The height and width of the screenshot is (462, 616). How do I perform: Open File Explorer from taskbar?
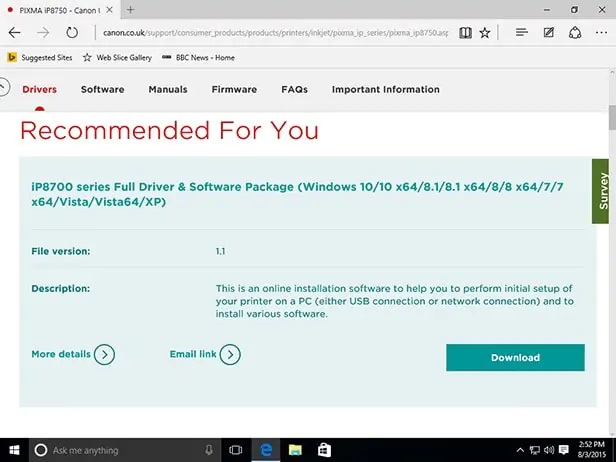(x=295, y=450)
